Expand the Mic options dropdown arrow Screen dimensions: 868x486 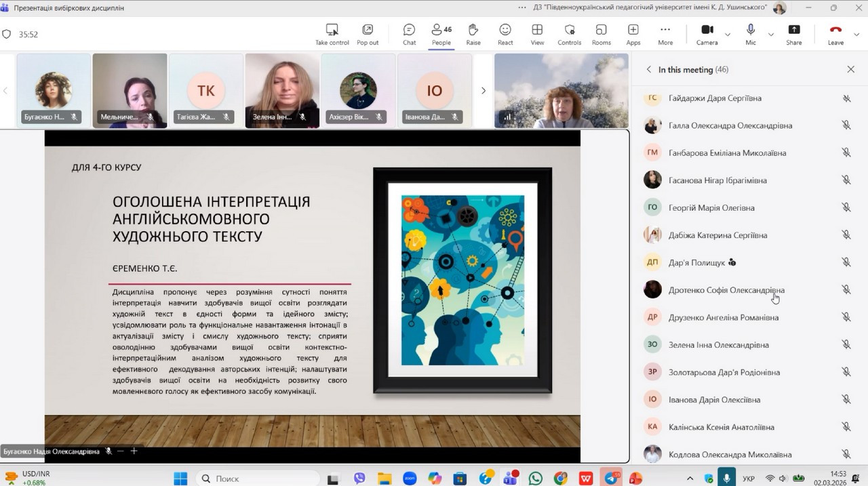point(771,35)
